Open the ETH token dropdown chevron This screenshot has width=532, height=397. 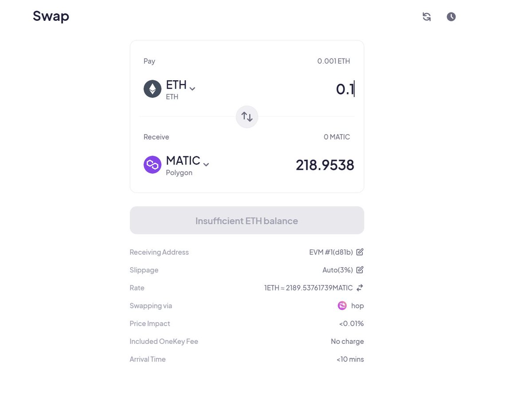192,89
